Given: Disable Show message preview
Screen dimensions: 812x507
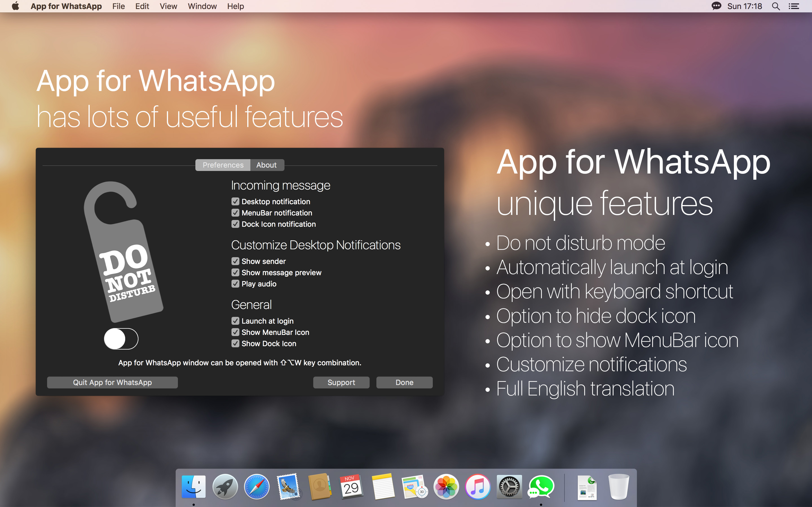Looking at the screenshot, I should [235, 273].
